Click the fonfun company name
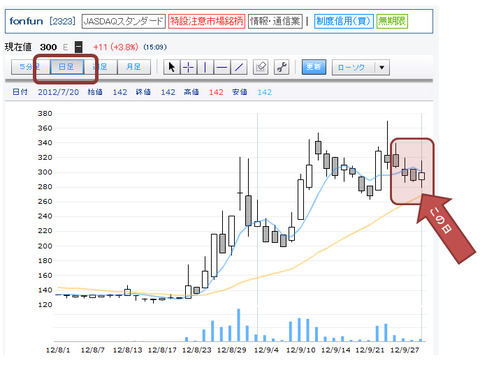Image resolution: width=480 pixels, height=372 pixels. tap(26, 21)
